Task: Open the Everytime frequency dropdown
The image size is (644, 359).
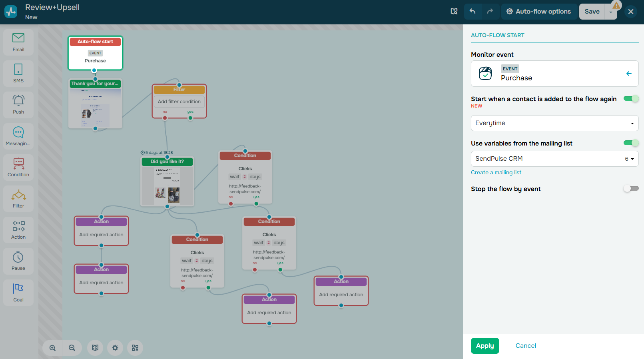Action: (554, 123)
